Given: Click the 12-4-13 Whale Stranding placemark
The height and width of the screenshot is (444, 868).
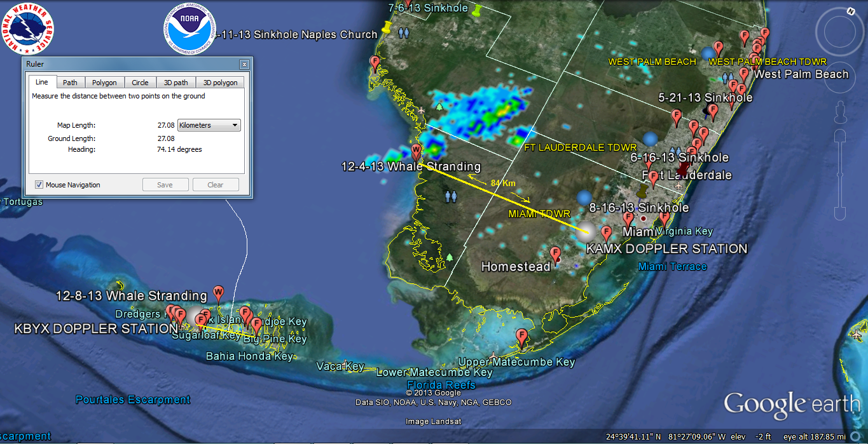Looking at the screenshot, I should pyautogui.click(x=416, y=152).
